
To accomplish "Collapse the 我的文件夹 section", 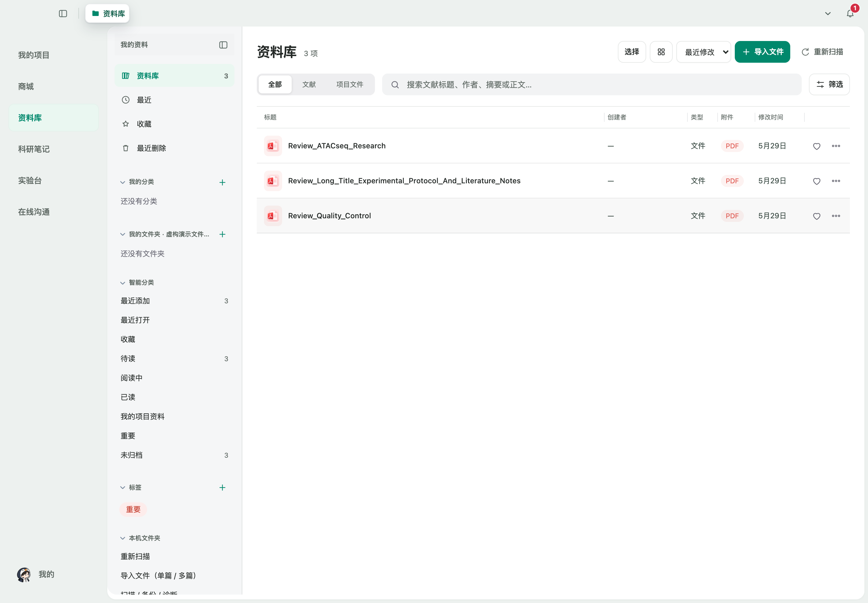I will [x=123, y=234].
